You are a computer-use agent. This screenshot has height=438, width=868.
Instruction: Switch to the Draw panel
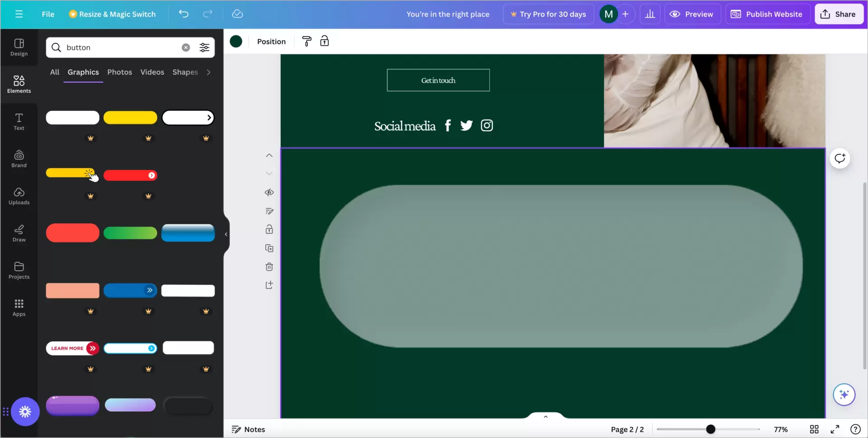(x=19, y=233)
